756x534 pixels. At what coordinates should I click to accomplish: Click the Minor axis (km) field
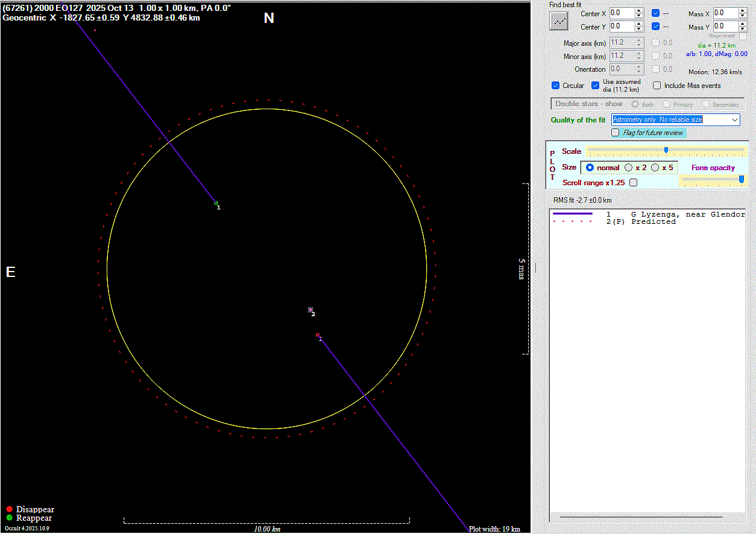pos(622,56)
